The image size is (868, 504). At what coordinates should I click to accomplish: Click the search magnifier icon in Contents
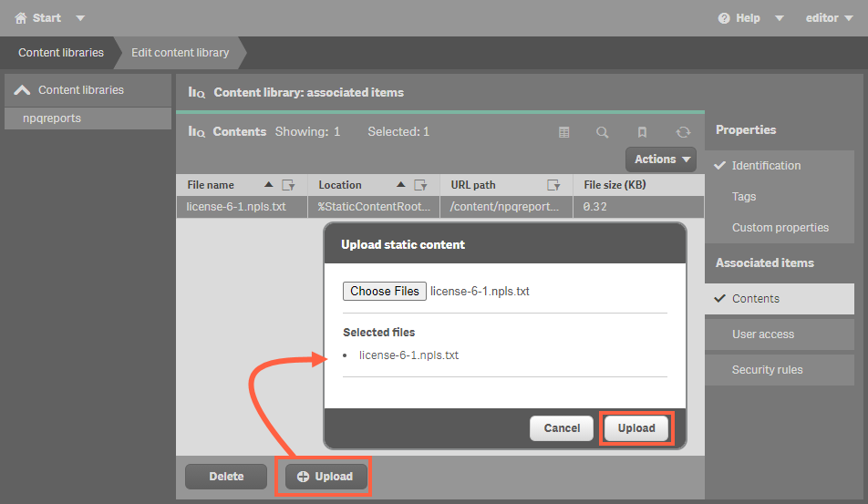coord(603,132)
